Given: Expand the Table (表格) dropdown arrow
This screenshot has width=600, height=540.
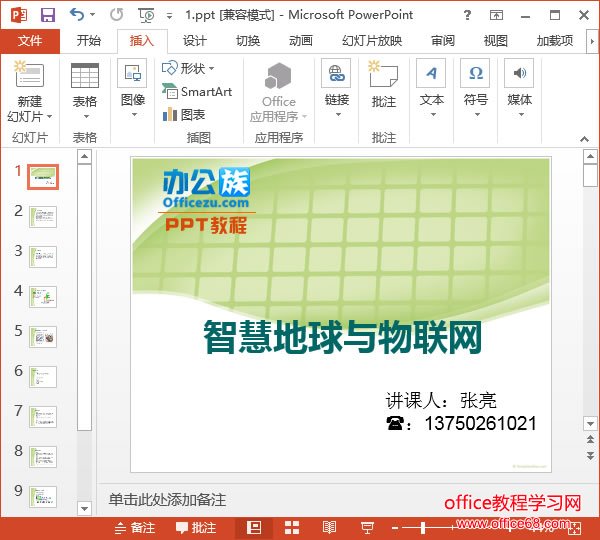Looking at the screenshot, I should tap(85, 116).
